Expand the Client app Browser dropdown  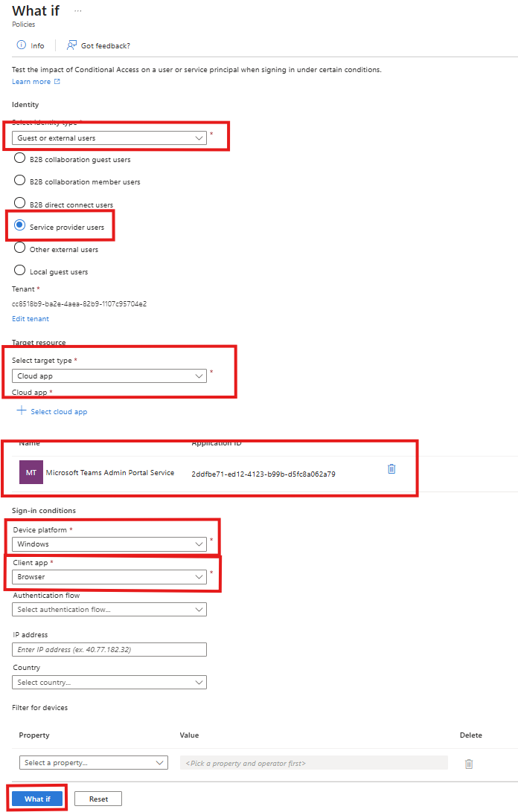(109, 576)
